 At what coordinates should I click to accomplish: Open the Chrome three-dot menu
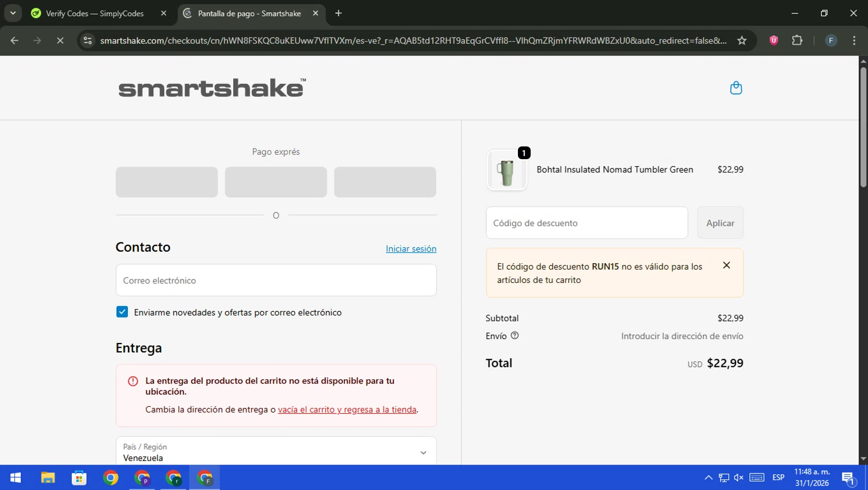point(854,40)
